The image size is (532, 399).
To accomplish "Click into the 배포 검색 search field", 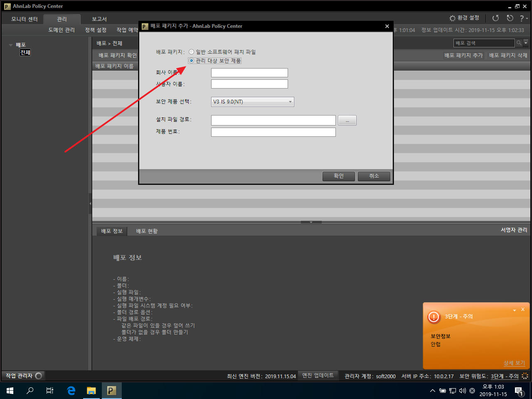I will pos(484,43).
